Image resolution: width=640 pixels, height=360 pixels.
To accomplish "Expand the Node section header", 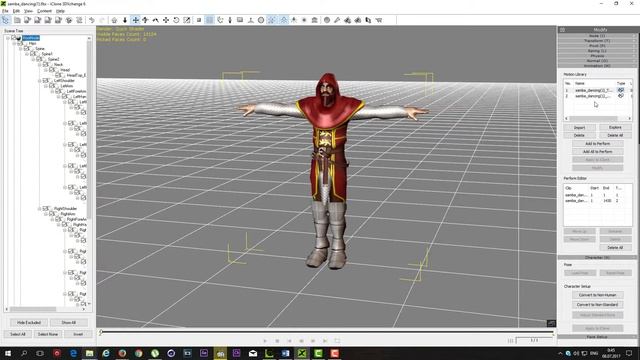I will [x=597, y=36].
